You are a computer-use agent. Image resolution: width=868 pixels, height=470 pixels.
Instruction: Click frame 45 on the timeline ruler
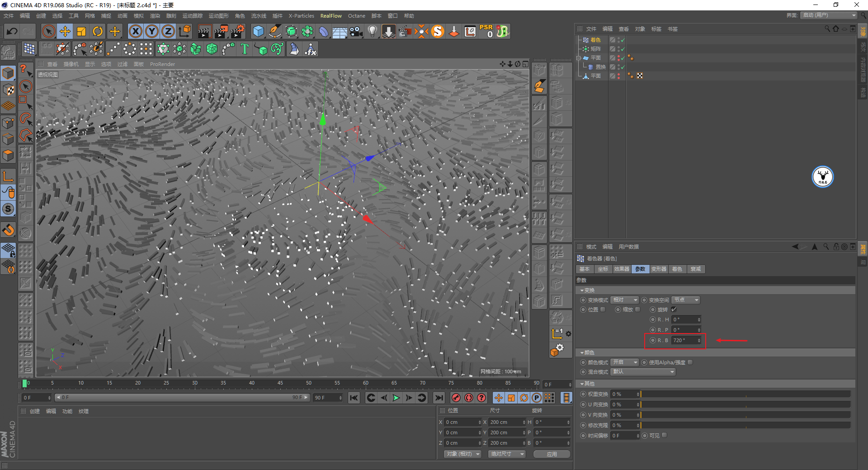[x=280, y=383]
